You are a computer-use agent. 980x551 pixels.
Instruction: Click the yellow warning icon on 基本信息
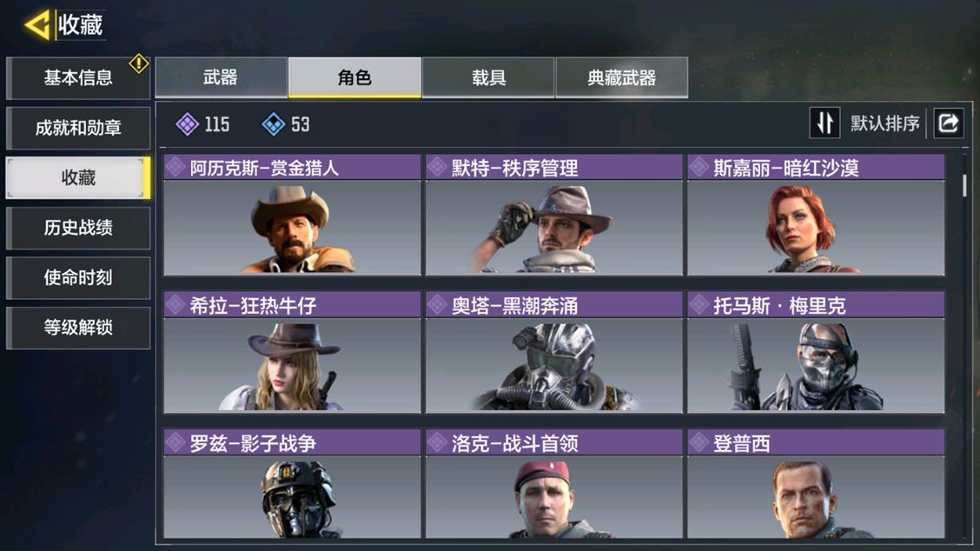pyautogui.click(x=139, y=63)
